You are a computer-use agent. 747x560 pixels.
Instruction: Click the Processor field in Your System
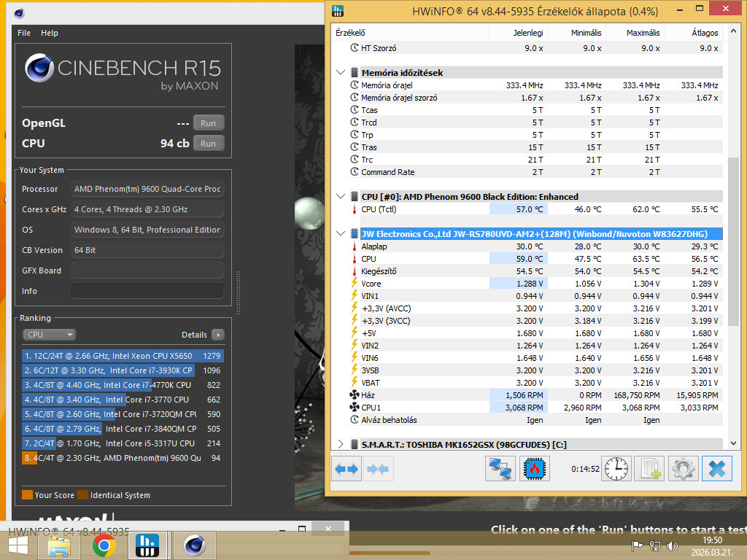click(x=147, y=189)
